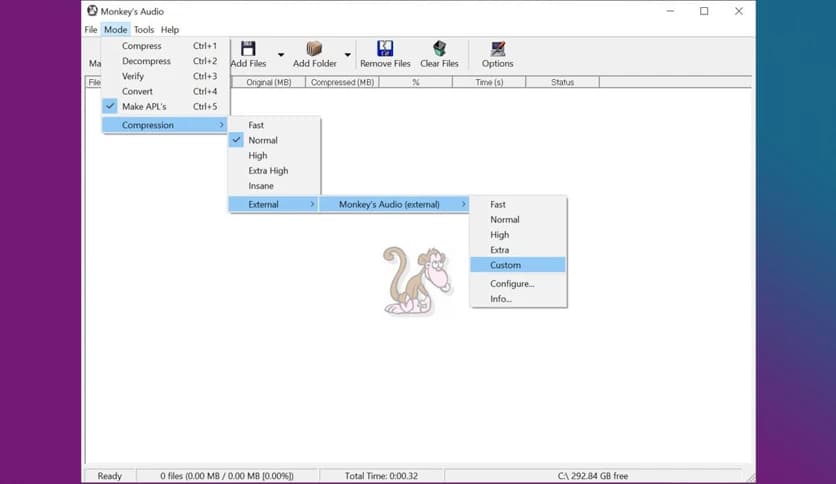Select Normal in the external encoder submenu
The height and width of the screenshot is (484, 836).
(x=518, y=219)
